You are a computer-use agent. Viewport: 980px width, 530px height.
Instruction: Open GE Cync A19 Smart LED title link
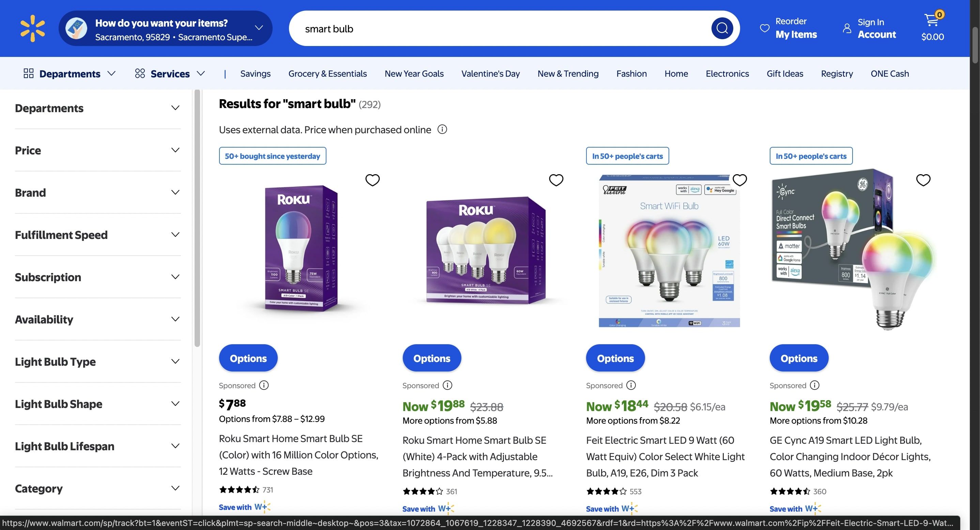(850, 456)
